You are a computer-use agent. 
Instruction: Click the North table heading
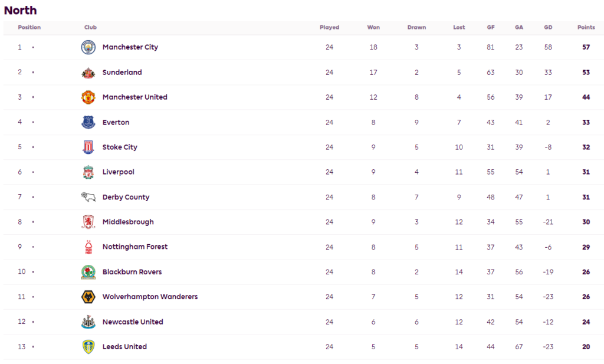pos(20,10)
